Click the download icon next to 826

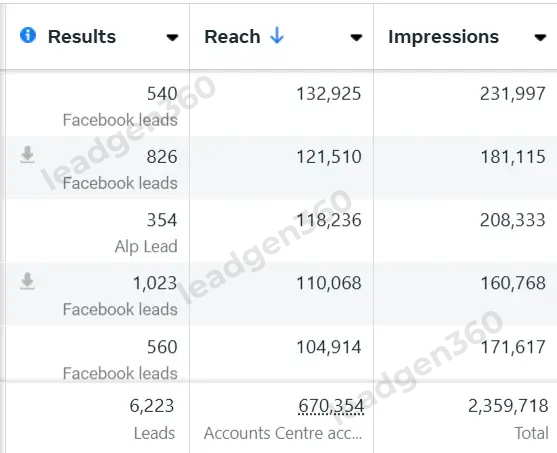pos(27,155)
